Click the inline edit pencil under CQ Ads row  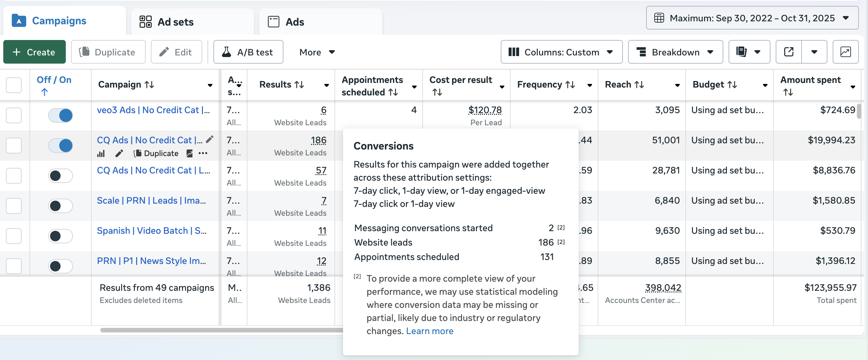coord(119,153)
